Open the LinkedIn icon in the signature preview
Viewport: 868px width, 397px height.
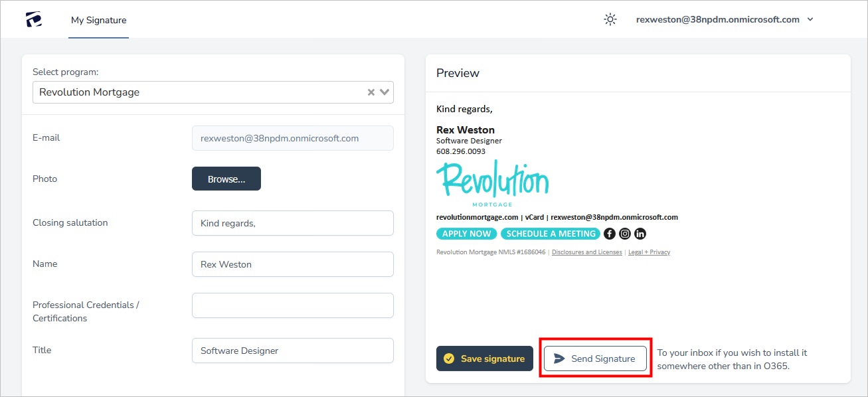click(640, 234)
